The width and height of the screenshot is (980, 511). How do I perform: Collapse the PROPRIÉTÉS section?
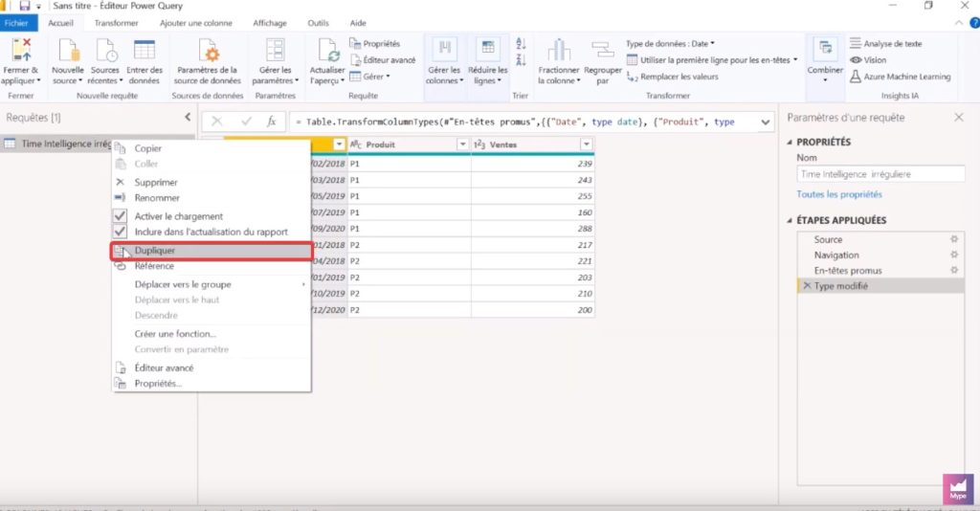tap(790, 142)
